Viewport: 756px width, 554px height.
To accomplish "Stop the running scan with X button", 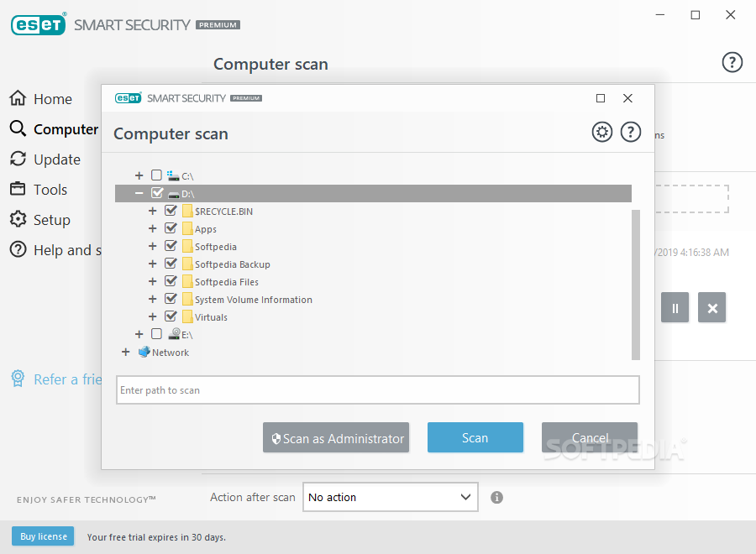I will tap(711, 307).
